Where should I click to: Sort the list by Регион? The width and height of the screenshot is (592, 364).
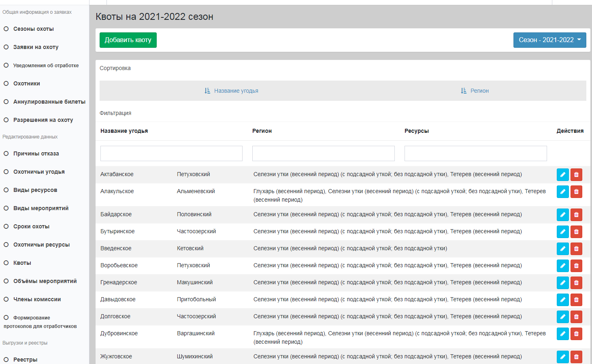[475, 91]
